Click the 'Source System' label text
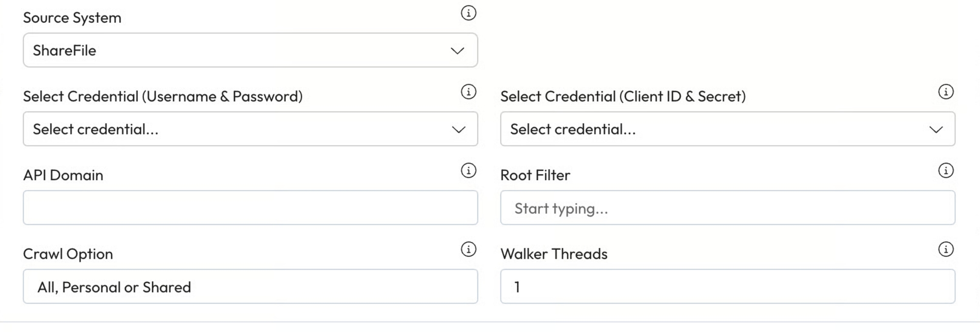The image size is (980, 332). 72,18
